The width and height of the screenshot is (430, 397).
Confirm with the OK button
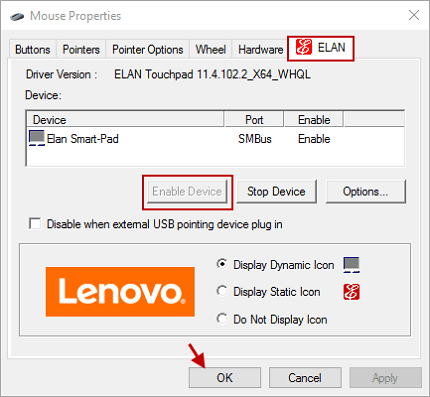[x=225, y=378]
